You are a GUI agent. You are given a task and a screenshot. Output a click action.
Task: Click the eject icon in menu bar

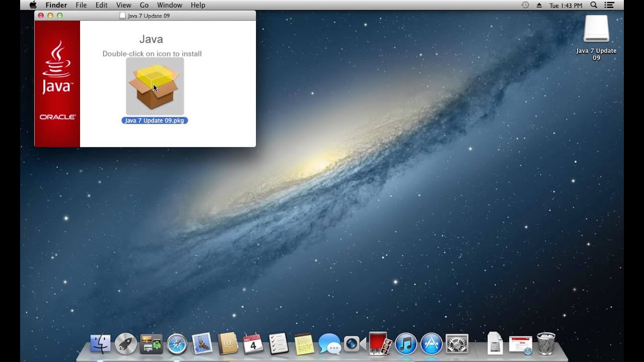(539, 5)
